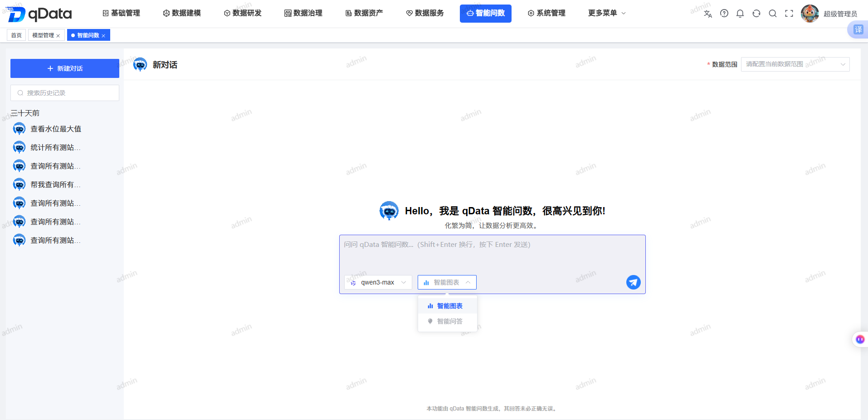Image resolution: width=868 pixels, height=420 pixels.
Task: Expand the 更多菜单 dropdown
Action: click(607, 13)
